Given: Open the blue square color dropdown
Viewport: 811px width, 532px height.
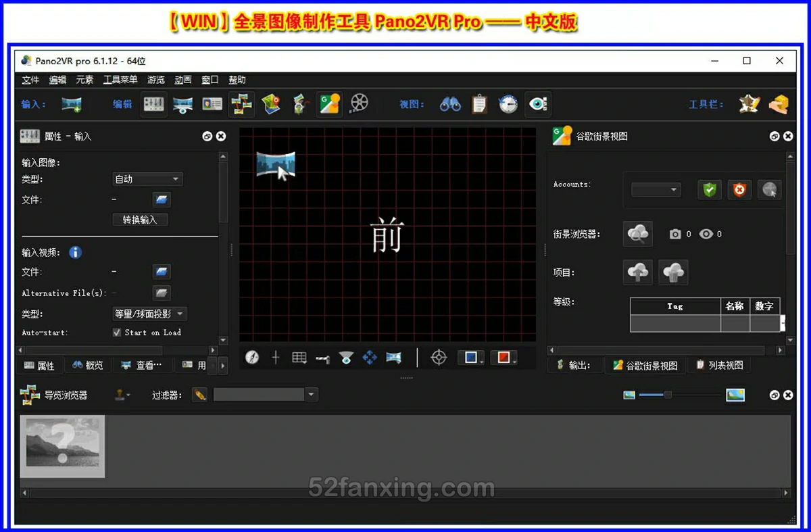Looking at the screenshot, I should pos(472,358).
